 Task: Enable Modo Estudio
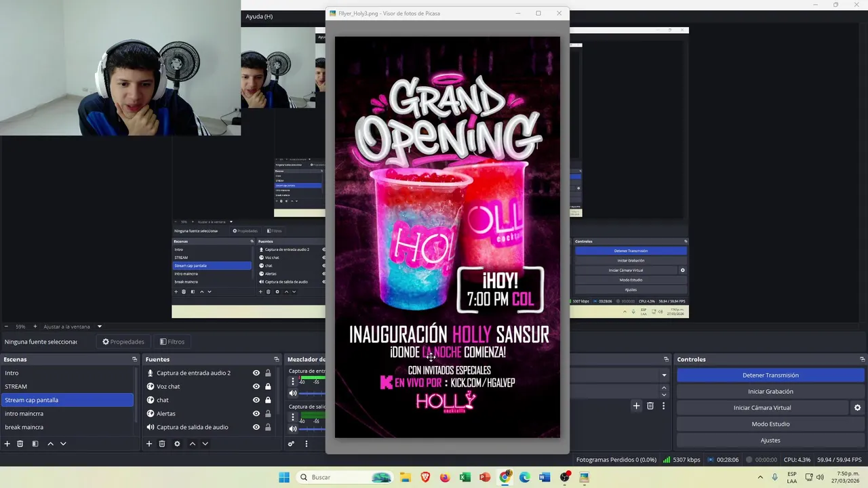770,424
